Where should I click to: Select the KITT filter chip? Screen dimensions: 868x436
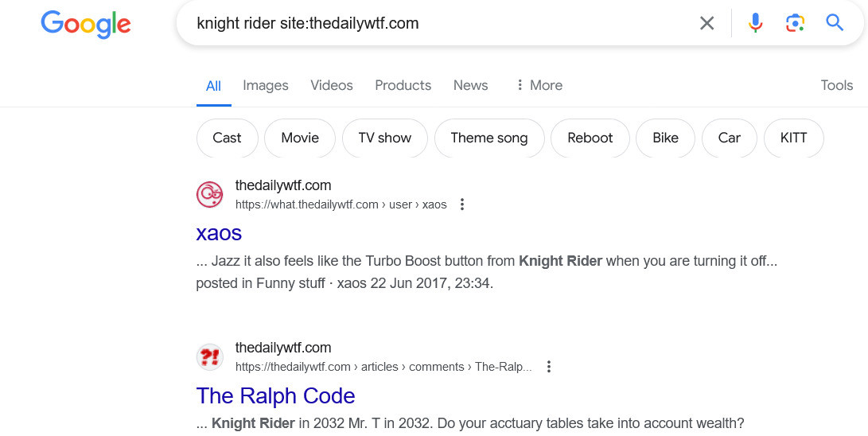pyautogui.click(x=793, y=138)
